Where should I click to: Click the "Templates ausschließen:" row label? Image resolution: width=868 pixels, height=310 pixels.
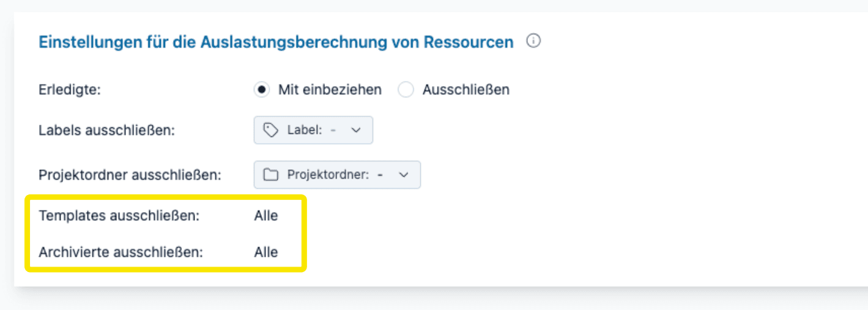pos(119,216)
